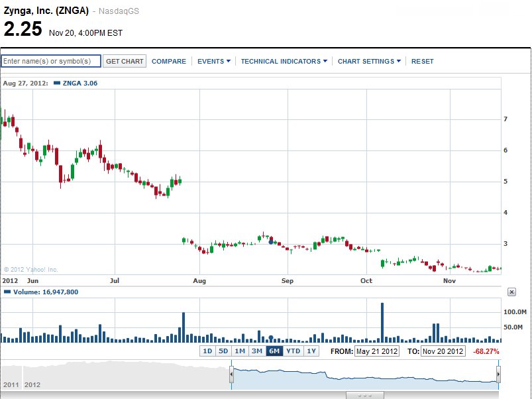
Task: Click the 2.25 stock price
Action: (x=23, y=28)
